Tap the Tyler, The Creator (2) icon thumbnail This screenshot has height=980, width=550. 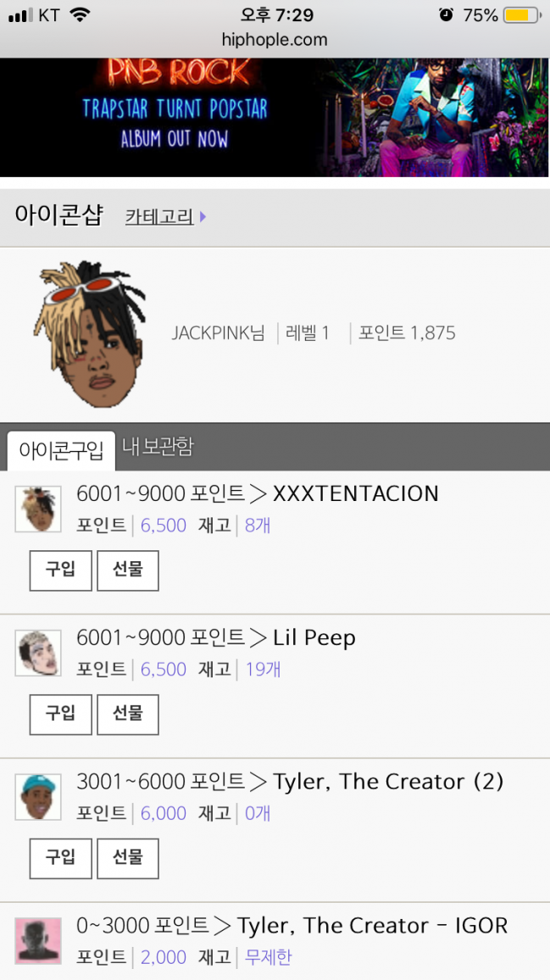(38, 797)
